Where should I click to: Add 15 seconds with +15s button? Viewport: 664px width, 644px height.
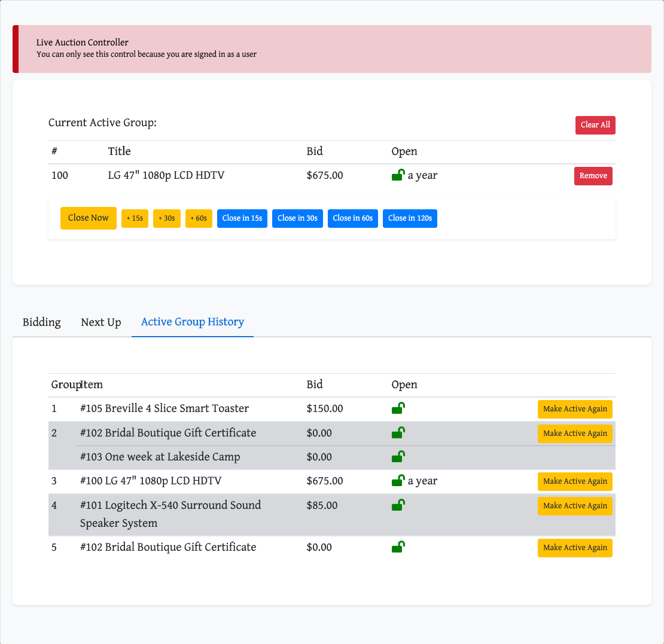tap(135, 218)
